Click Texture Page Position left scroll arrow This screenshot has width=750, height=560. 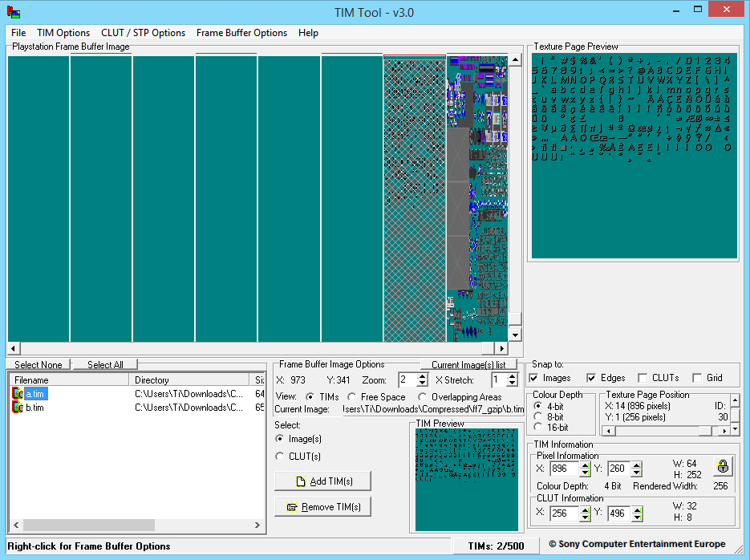608,431
